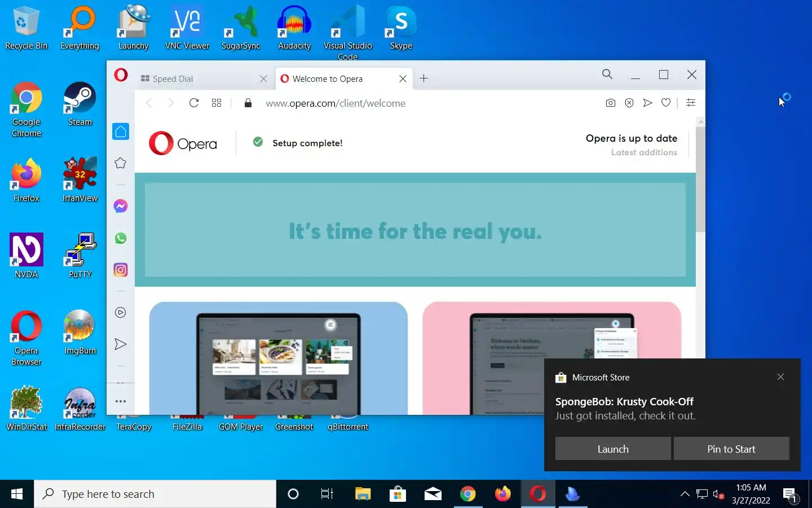The image size is (812, 508).
Task: Click the Opera logo on the page
Action: coord(183,143)
